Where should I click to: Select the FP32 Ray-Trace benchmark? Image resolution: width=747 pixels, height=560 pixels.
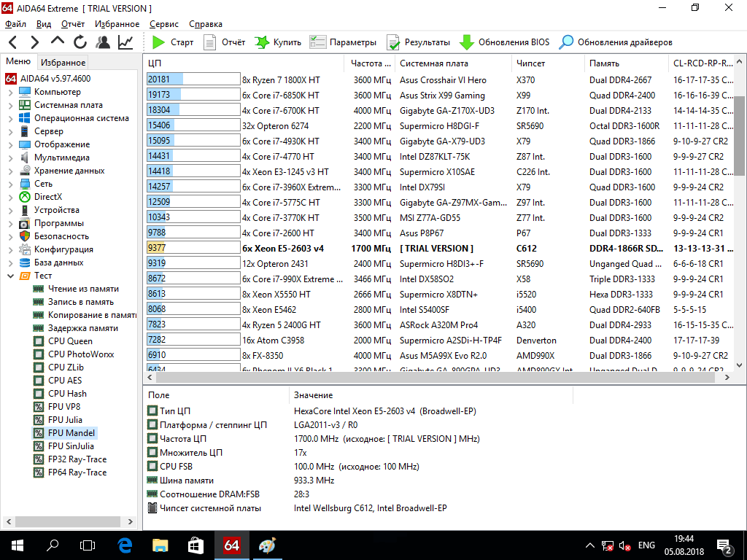click(x=77, y=459)
